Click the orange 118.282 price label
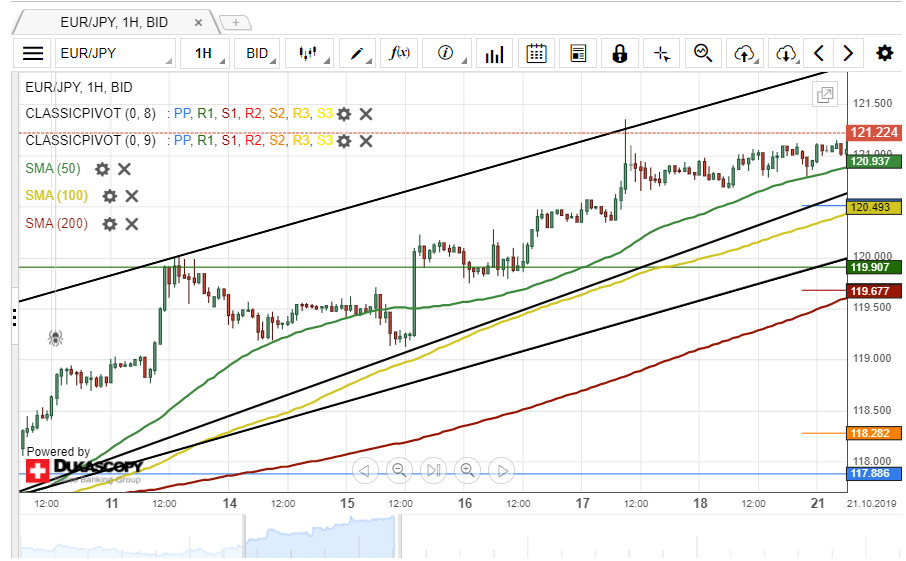Viewport: 906px width, 561px height. pos(874,433)
